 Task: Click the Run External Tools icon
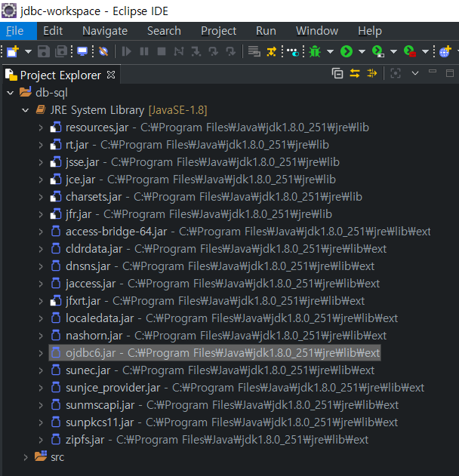410,51
